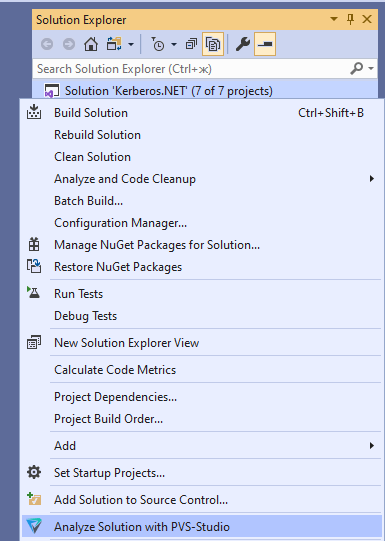Toggle the Preview Selected Items button
The height and width of the screenshot is (541, 385).
[265, 44]
